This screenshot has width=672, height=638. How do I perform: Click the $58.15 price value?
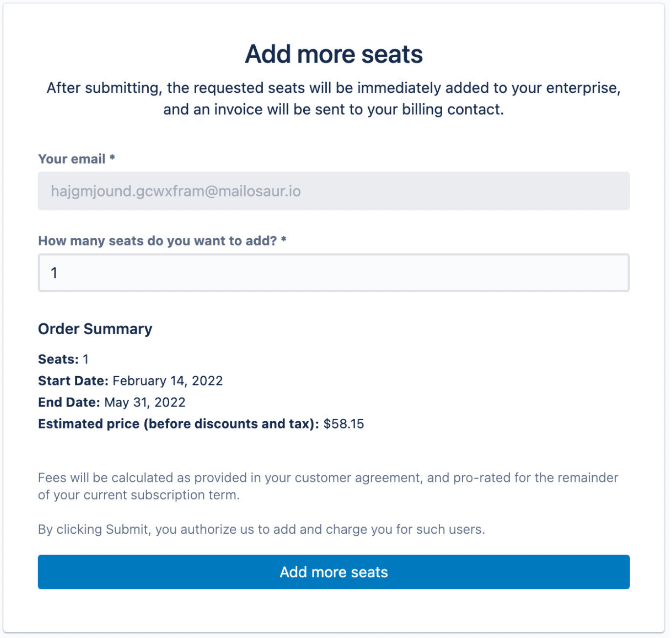pyautogui.click(x=344, y=424)
